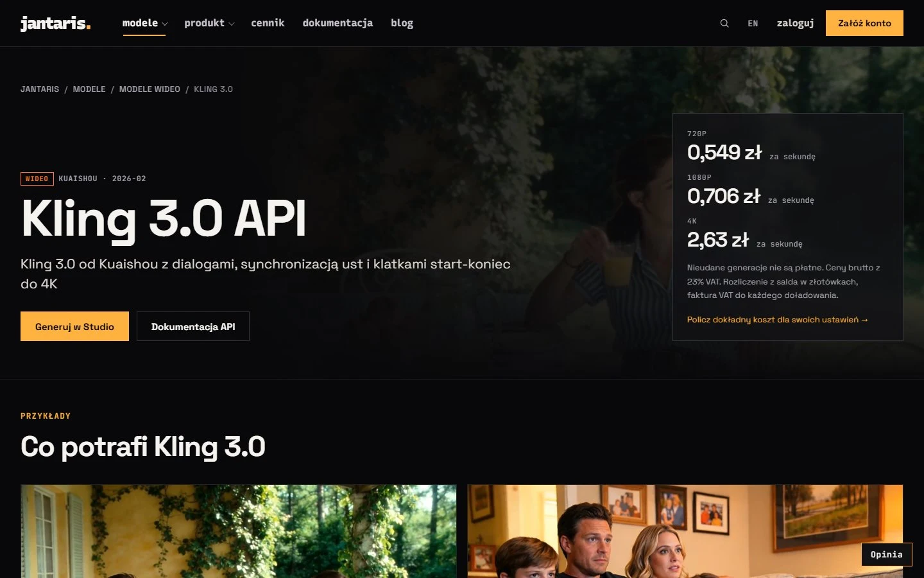Screen dimensions: 924x578
Task: Go to MODELE WIDEO breadcrumb link
Action: pyautogui.click(x=150, y=89)
